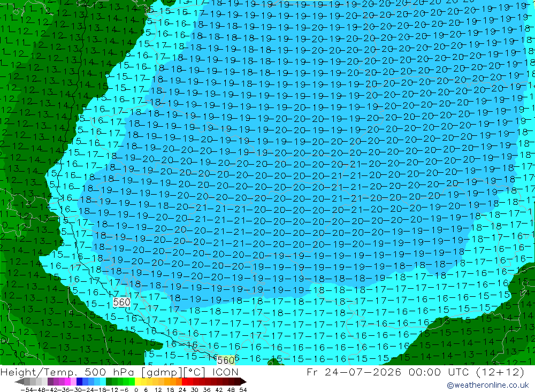
Task: Click the '-54' legend value
Action: point(27,390)
